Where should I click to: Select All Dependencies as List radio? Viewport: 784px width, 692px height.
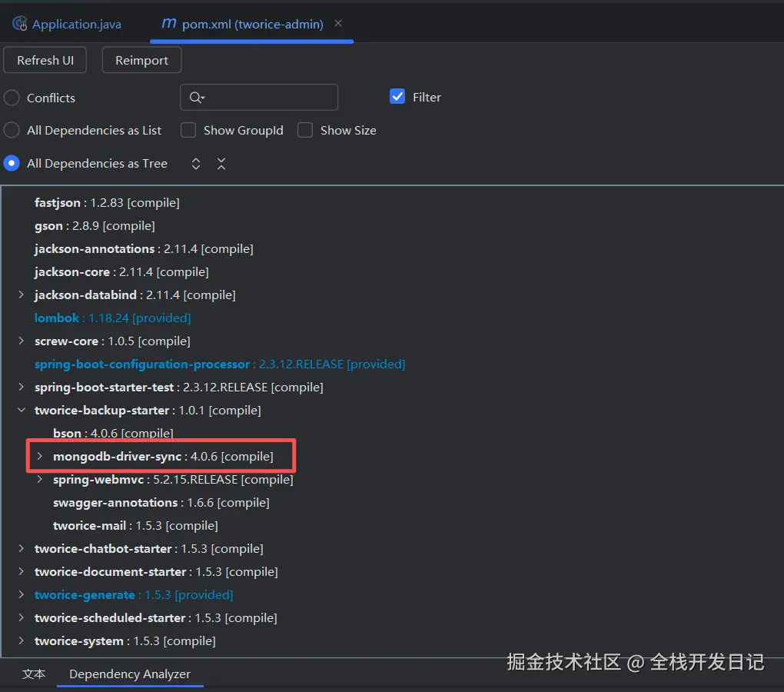[12, 130]
